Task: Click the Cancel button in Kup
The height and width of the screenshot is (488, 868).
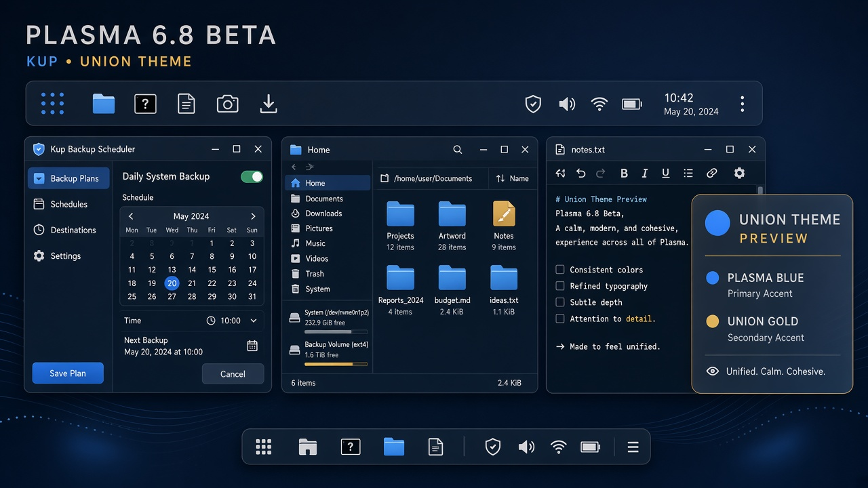Action: (233, 374)
